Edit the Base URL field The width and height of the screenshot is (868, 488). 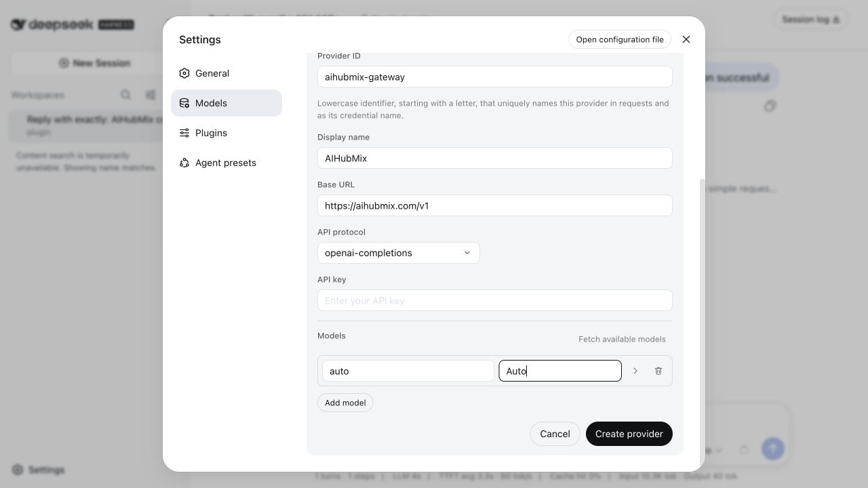pos(495,205)
